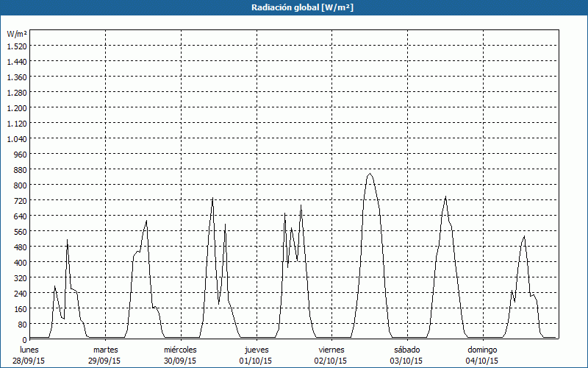
Task: Click the "martes" day label
Action: [106, 350]
